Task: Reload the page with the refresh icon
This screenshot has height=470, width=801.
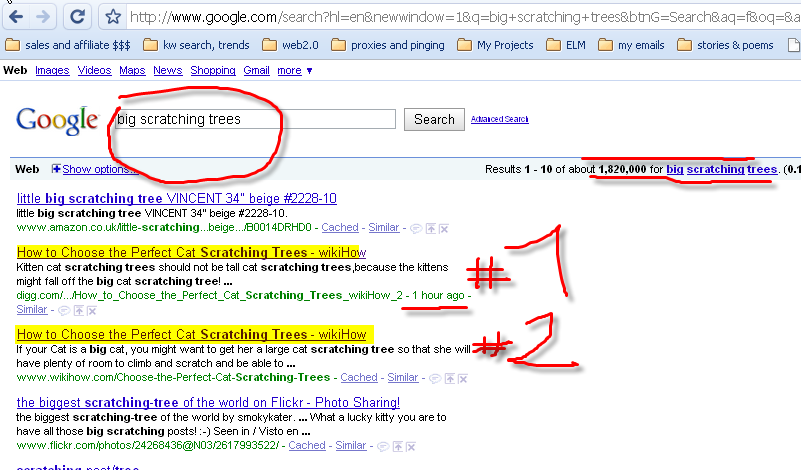Action: tap(78, 17)
